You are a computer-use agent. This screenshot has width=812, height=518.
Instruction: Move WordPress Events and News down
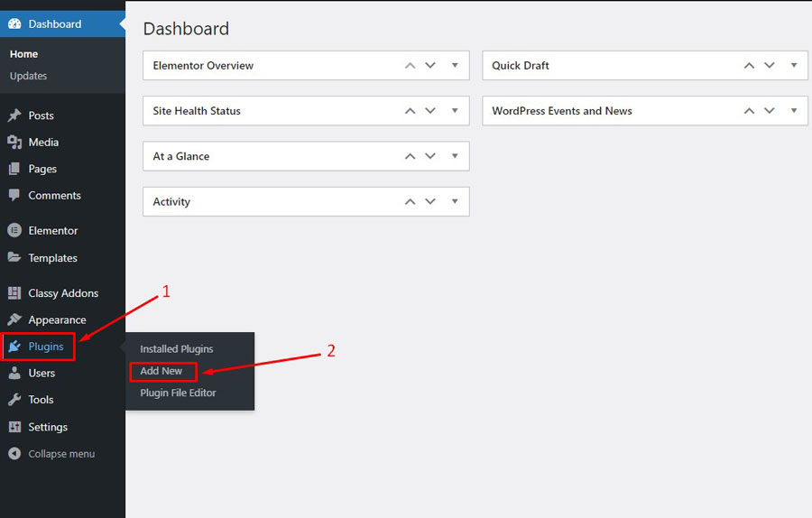(x=770, y=111)
